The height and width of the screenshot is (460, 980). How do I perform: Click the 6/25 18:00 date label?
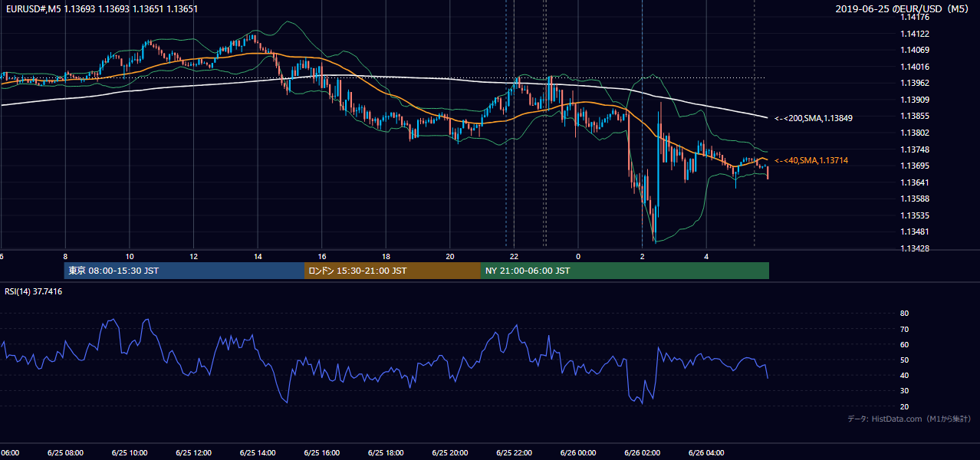coord(386,452)
